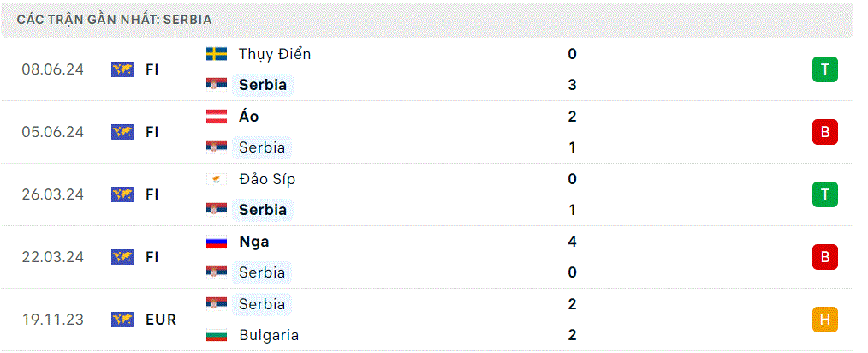Click the Bulgaria flag icon
Image resolution: width=868 pixels, height=353 pixels.
217,335
